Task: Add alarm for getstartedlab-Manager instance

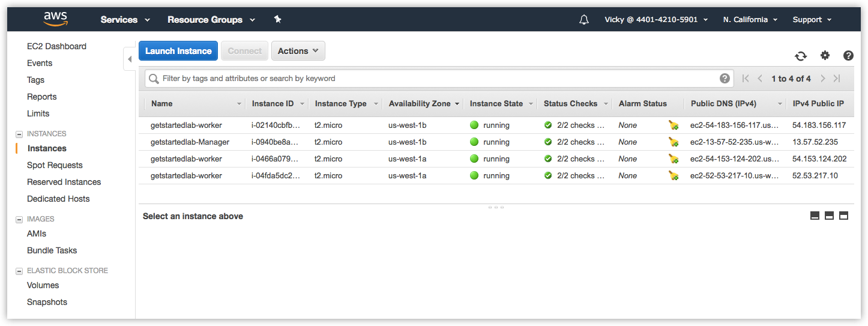Action: click(x=674, y=142)
